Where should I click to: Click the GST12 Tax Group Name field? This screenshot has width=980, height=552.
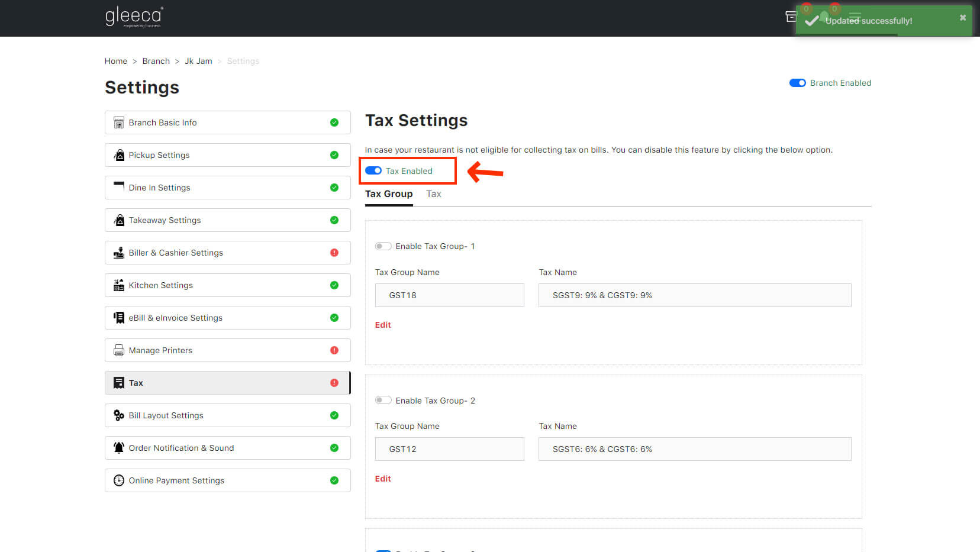[x=450, y=449]
